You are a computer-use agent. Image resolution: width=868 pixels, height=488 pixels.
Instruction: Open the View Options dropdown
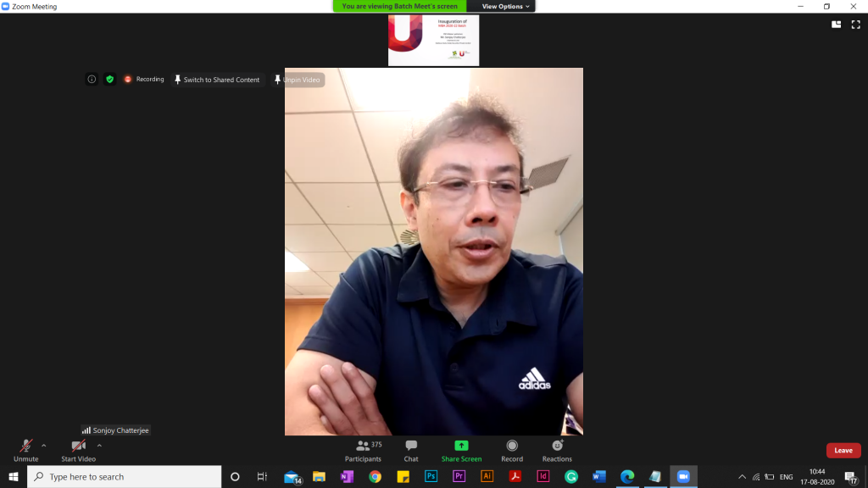[x=505, y=6]
